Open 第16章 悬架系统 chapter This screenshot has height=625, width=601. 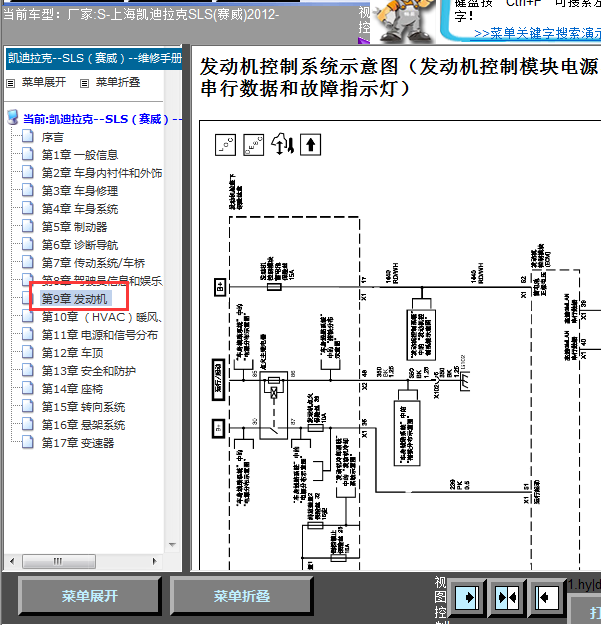coord(83,425)
